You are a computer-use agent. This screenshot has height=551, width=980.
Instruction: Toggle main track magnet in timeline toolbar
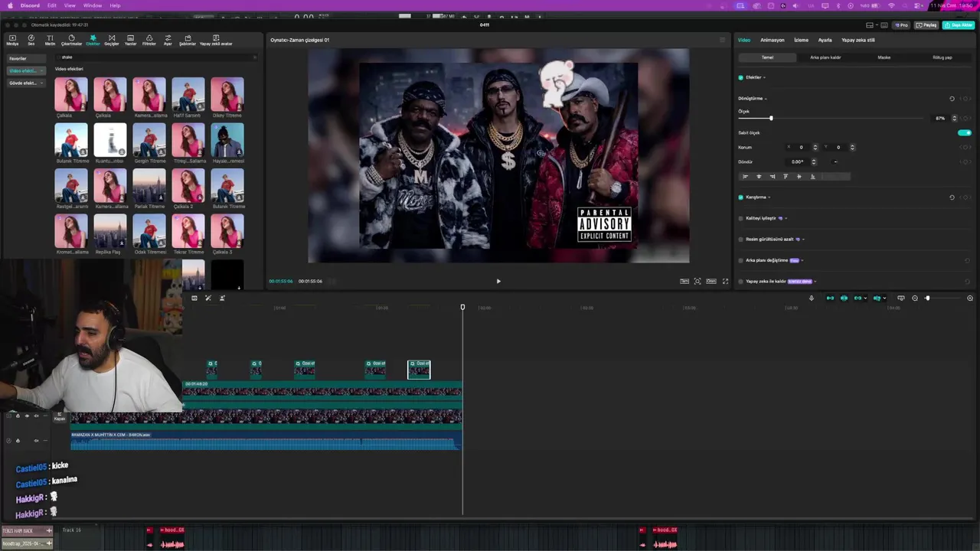click(830, 298)
